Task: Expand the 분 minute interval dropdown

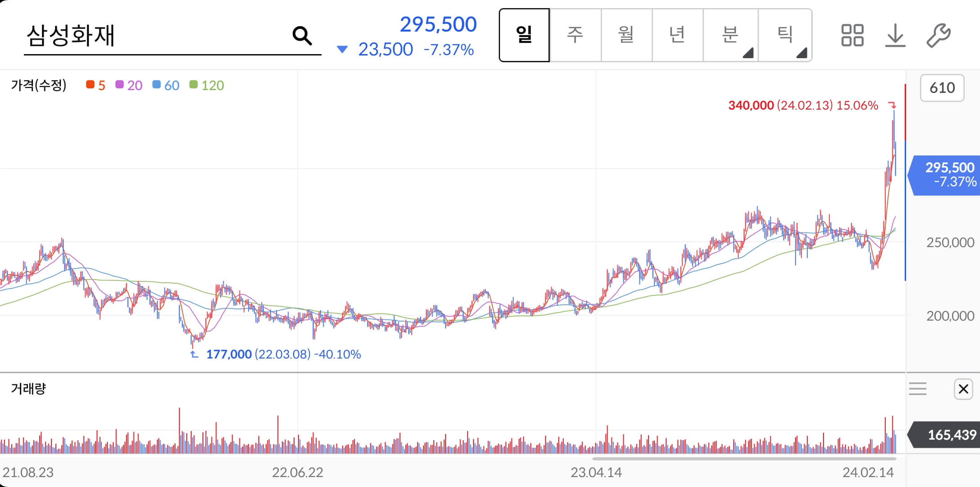Action: click(x=748, y=53)
